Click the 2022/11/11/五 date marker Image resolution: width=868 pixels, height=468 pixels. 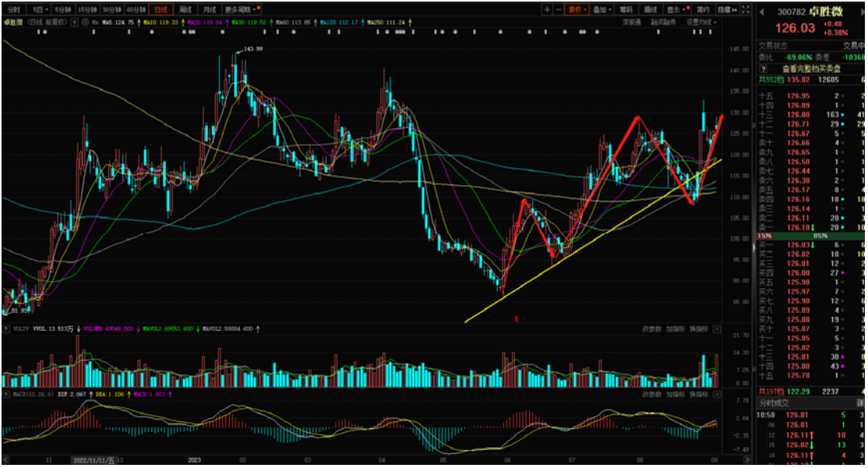pyautogui.click(x=93, y=459)
